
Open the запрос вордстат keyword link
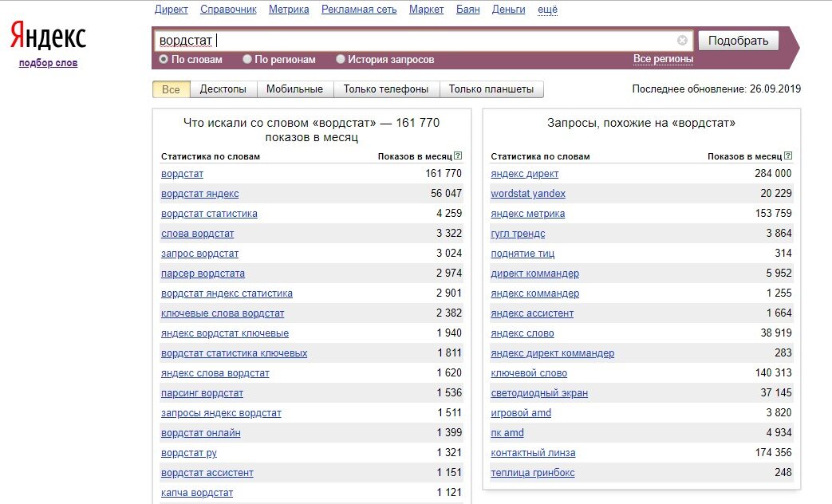pyautogui.click(x=199, y=254)
